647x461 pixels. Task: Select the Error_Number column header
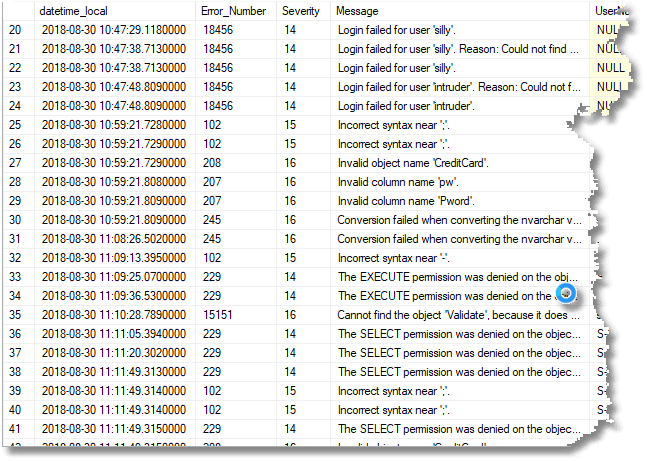coord(236,11)
